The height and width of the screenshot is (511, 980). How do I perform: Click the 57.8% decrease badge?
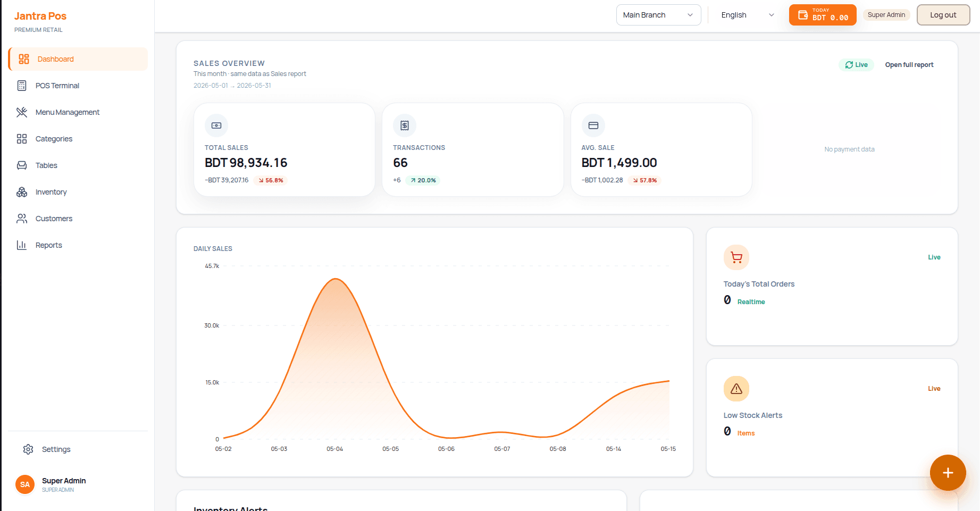tap(645, 180)
